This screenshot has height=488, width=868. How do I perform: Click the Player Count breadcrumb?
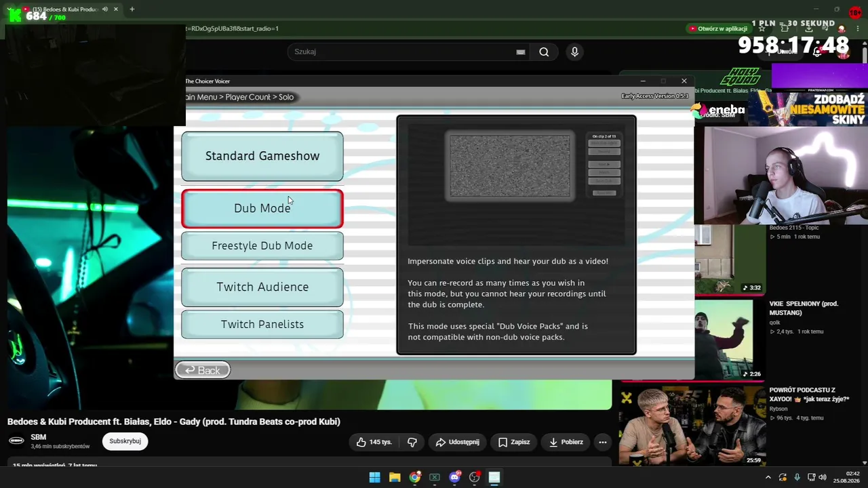coord(248,97)
